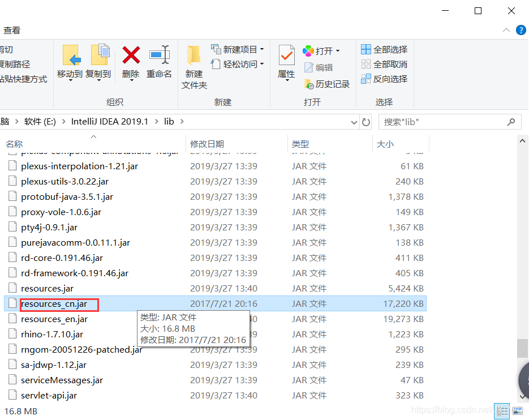Click the refresh icon in the address bar
Screen dimensions: 529x420
(367, 121)
